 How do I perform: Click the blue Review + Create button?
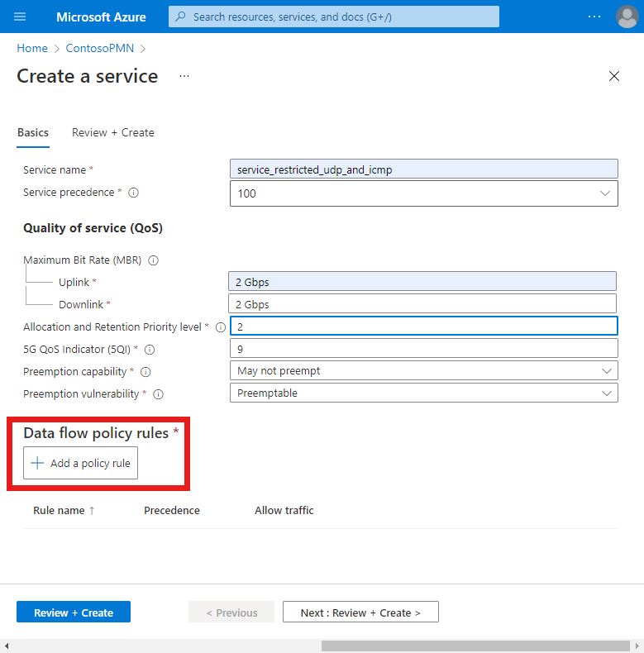74,612
